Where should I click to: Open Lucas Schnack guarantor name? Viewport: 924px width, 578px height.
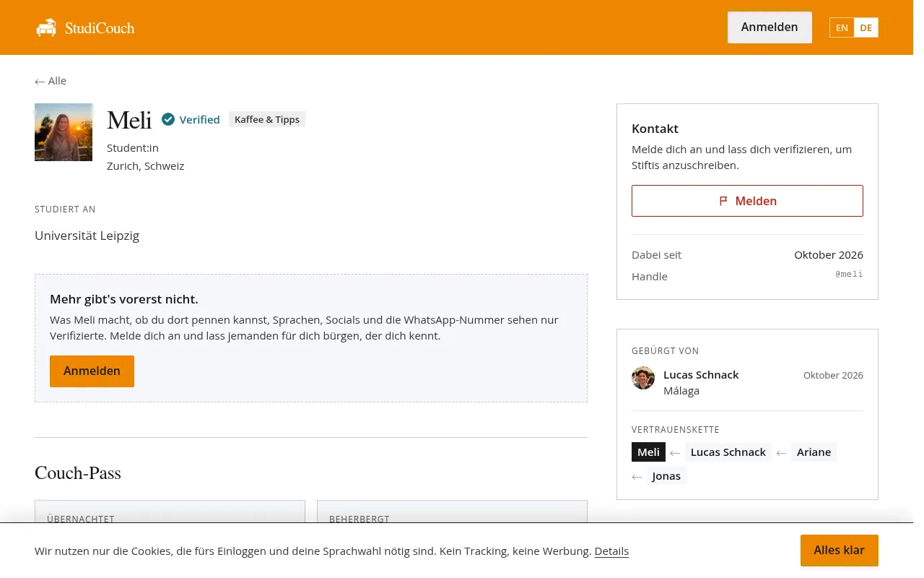(x=701, y=374)
